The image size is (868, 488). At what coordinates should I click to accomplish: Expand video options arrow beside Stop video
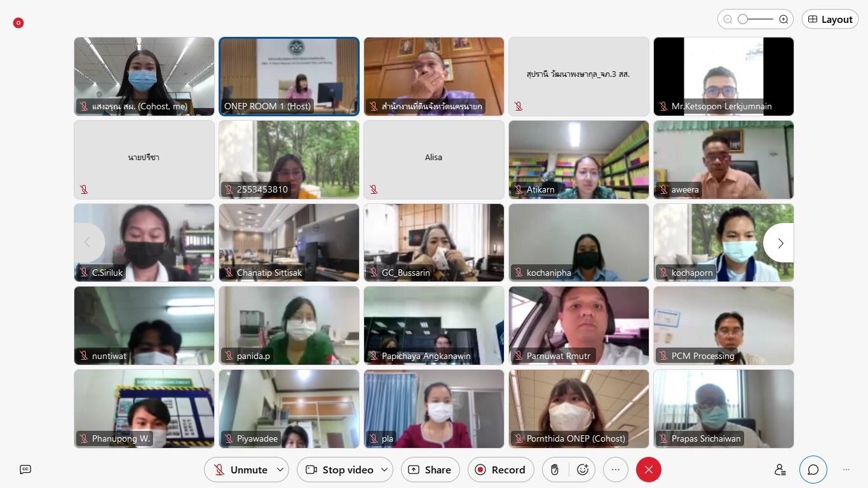[x=384, y=470]
